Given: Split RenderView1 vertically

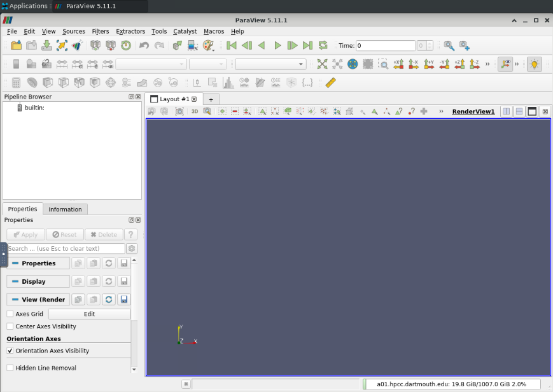Looking at the screenshot, I should pos(519,111).
